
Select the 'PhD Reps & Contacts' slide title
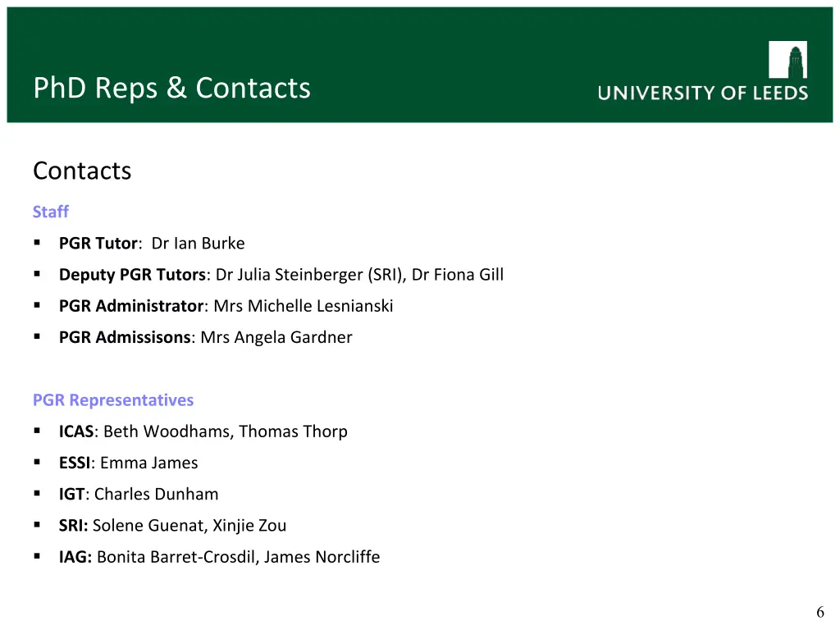click(x=172, y=88)
